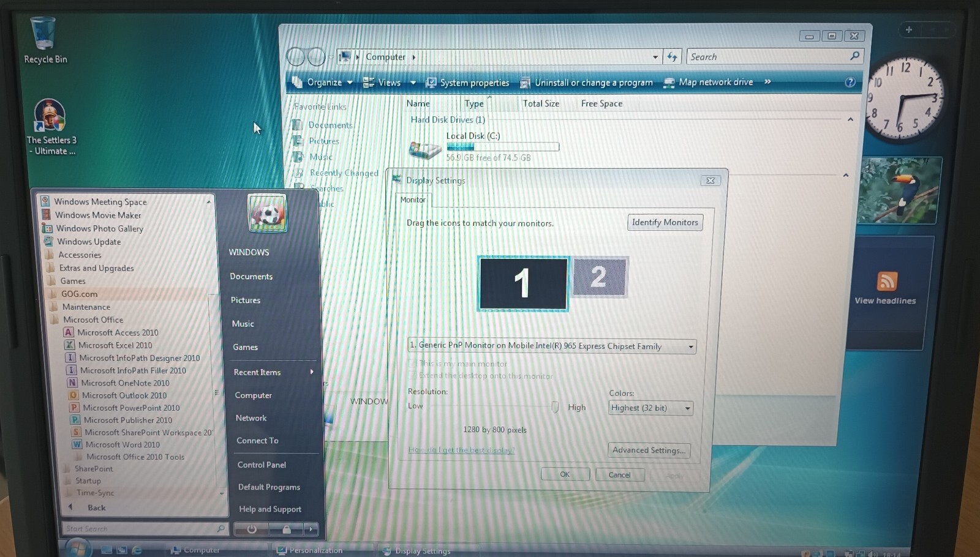
Task: Open Control Panel from Start menu
Action: coord(262,465)
